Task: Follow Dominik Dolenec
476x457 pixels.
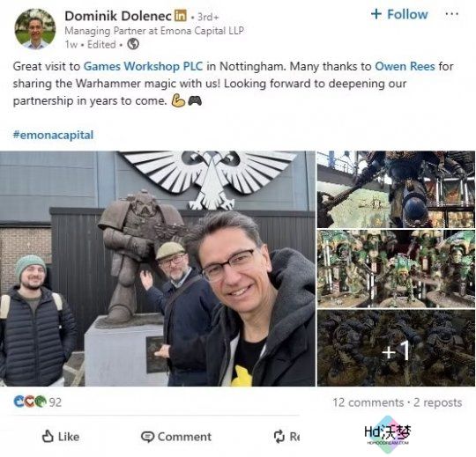Action: pos(399,14)
